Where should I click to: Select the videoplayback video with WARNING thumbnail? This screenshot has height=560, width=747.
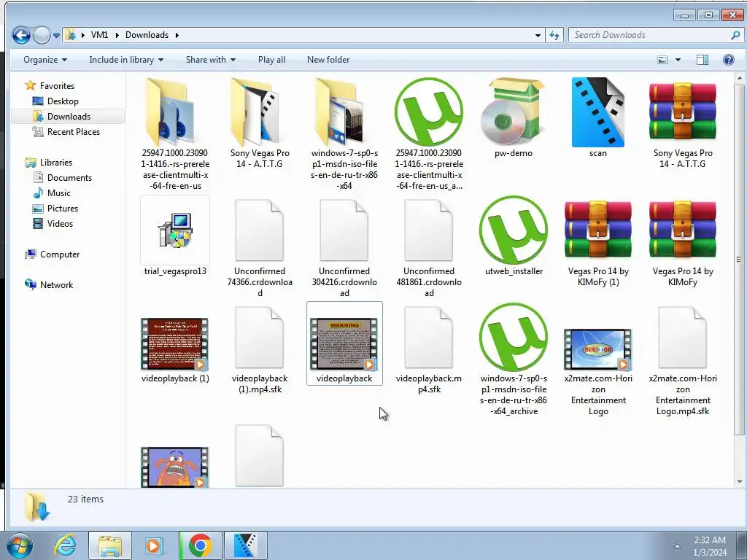point(344,344)
